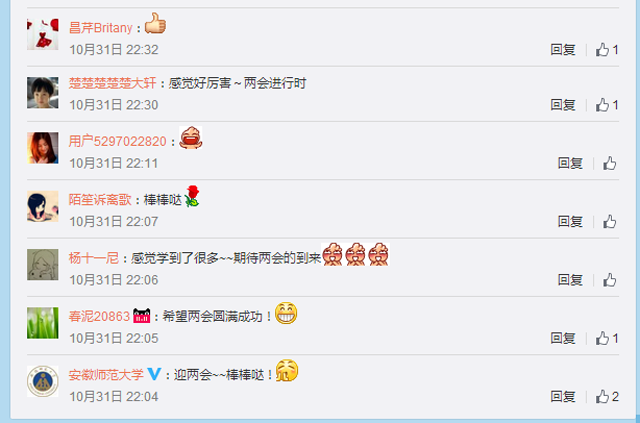
Task: Like 陌笙诉离歌's comment with the thumbs icon
Action: [610, 222]
